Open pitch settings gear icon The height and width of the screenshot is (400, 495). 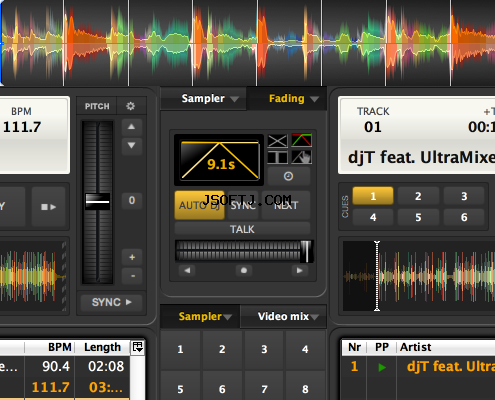[x=131, y=106]
